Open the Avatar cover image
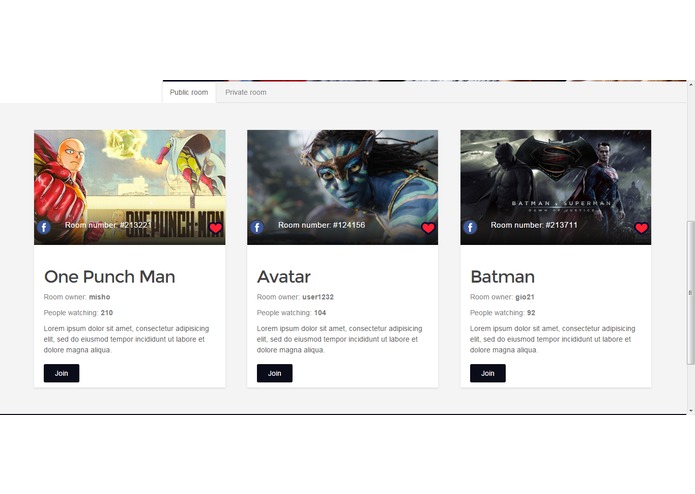 (343, 187)
